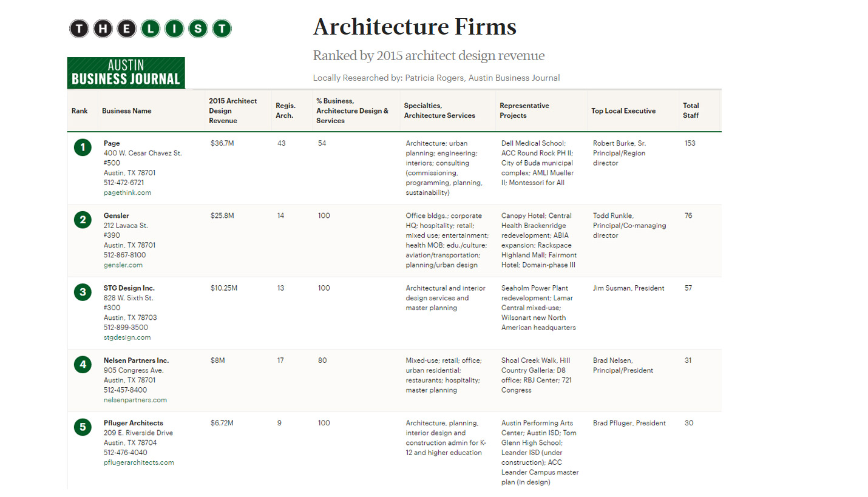868x497 pixels.
Task: Follow the nelsenpartners.com link
Action: (135, 400)
